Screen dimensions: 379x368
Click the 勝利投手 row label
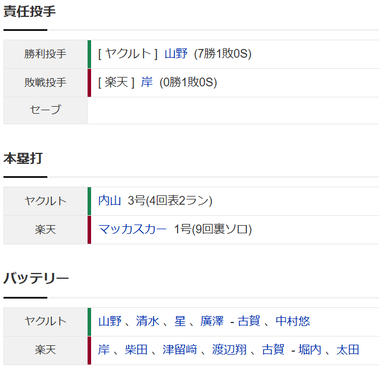coord(45,54)
